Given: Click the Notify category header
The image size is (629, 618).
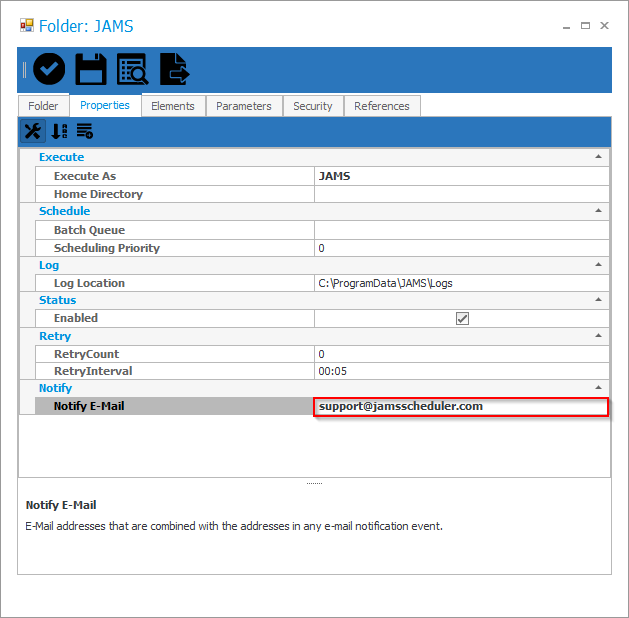Looking at the screenshot, I should [55, 388].
